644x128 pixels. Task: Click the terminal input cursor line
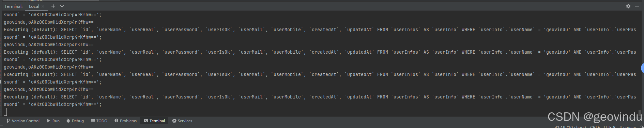point(5,112)
